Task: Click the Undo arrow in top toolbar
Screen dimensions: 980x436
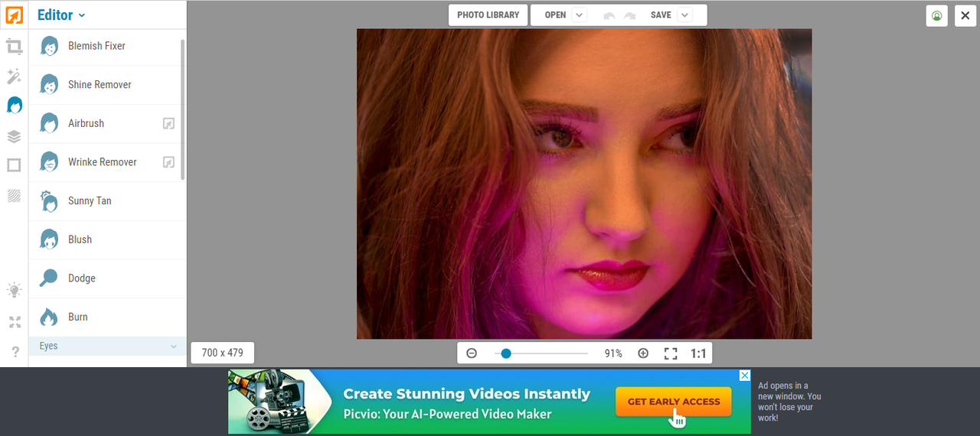Action: (609, 15)
